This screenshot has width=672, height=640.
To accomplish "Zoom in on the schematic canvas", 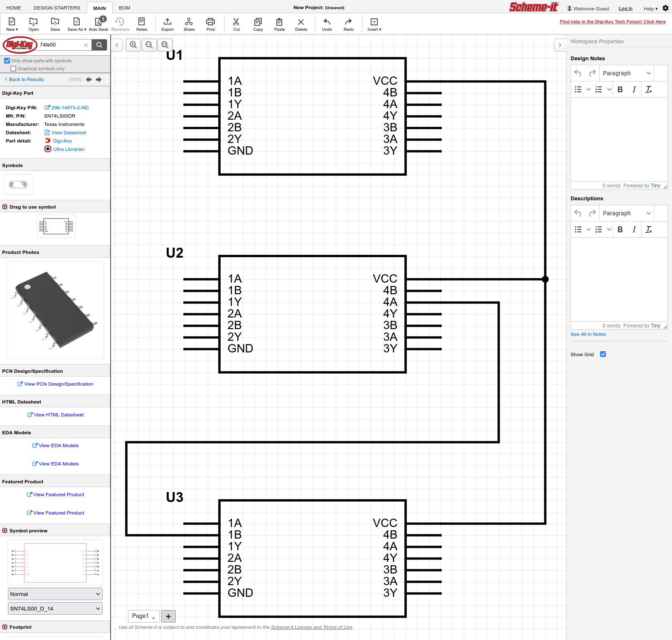I will (133, 45).
